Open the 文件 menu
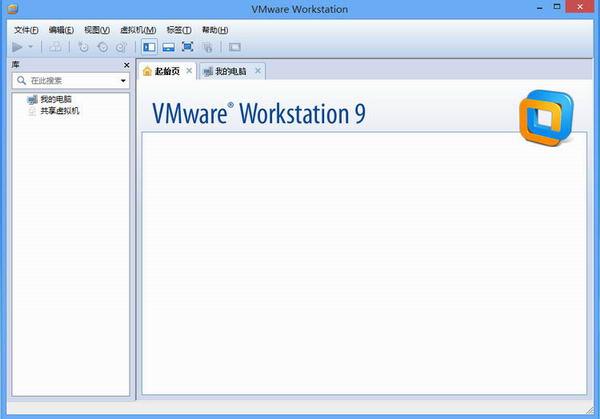600x419 pixels. click(x=26, y=30)
